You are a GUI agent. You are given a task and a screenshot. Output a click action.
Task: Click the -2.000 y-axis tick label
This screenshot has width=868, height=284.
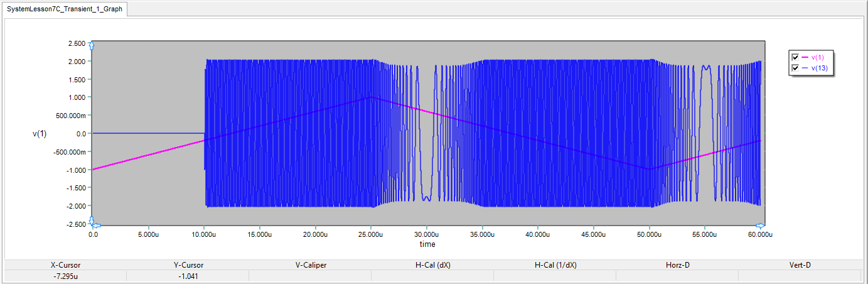tap(75, 206)
